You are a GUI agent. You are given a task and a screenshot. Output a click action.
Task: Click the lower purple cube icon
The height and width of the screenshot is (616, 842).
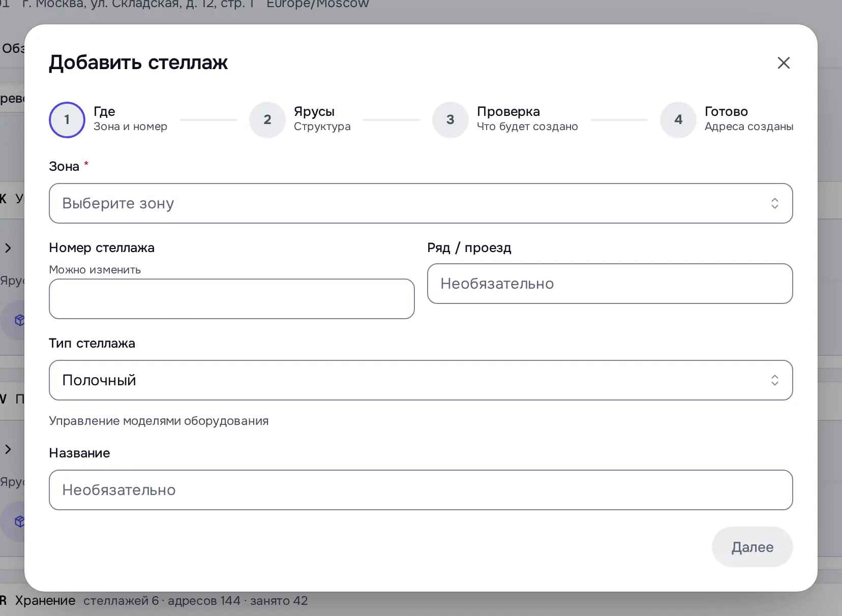pyautogui.click(x=19, y=521)
